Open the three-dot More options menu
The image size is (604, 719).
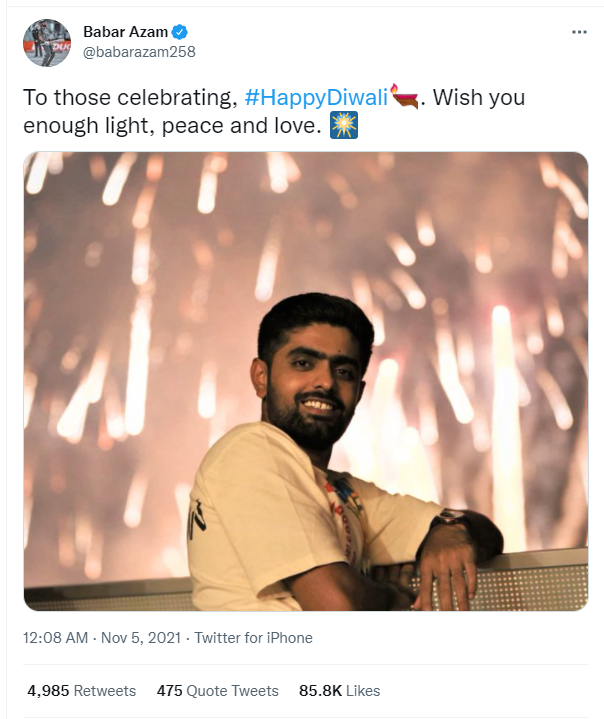point(579,32)
